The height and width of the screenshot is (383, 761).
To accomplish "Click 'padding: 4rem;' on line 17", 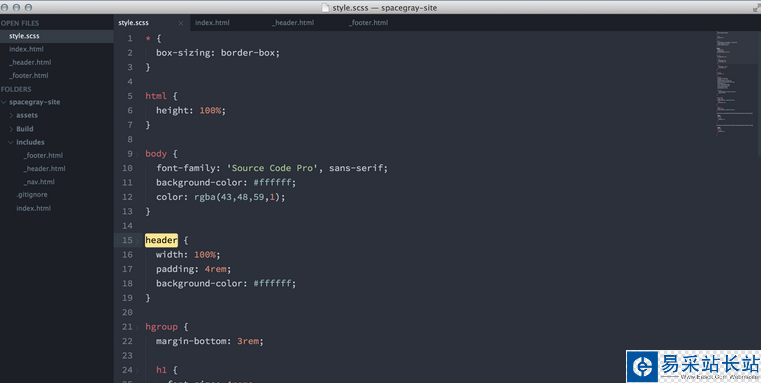I will pos(194,269).
